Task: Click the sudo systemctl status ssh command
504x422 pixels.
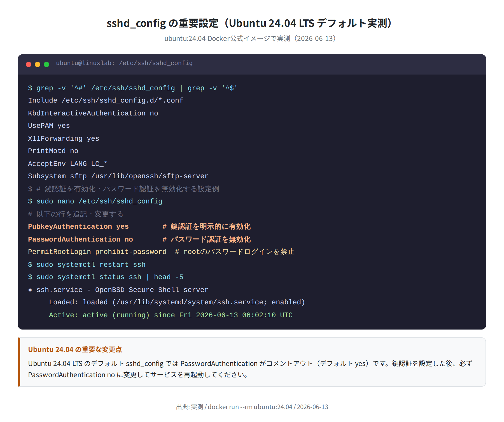Action: (106, 277)
